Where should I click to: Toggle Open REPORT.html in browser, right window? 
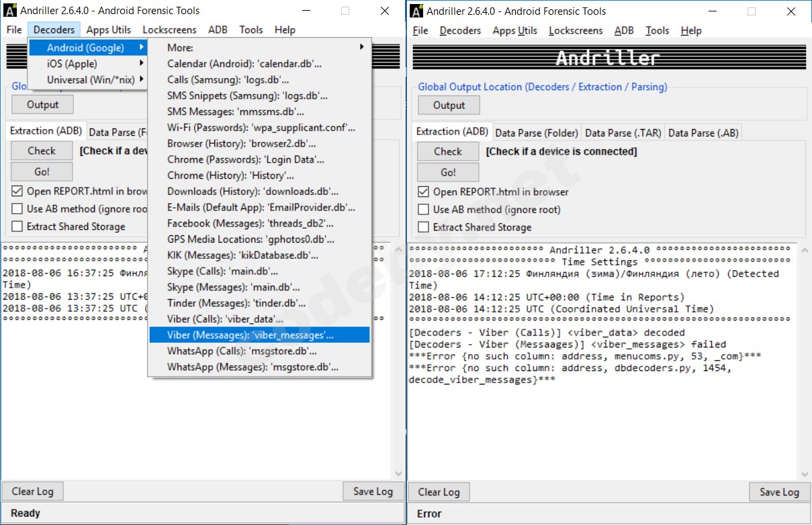(x=423, y=192)
